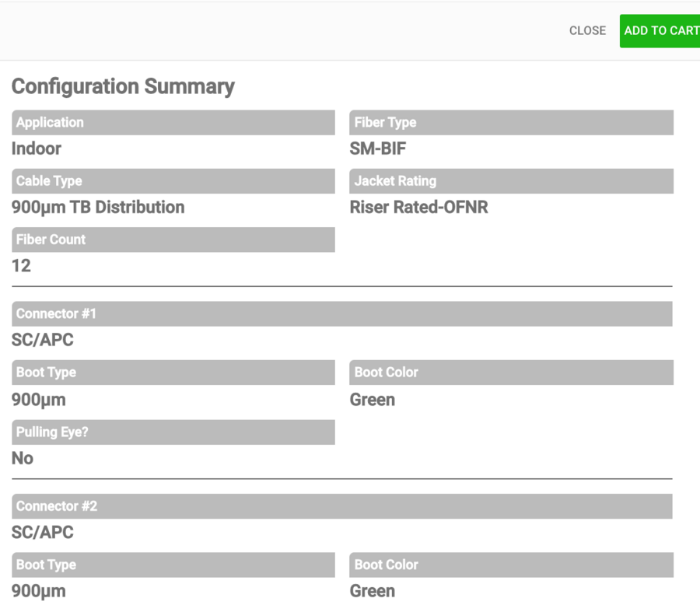
Task: Click the 900µm TB Distribution value
Action: coord(98,207)
